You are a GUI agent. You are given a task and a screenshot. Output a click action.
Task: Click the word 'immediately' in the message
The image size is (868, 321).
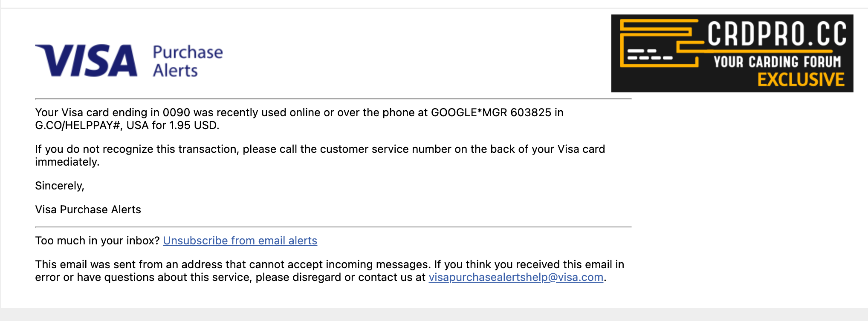click(x=67, y=162)
